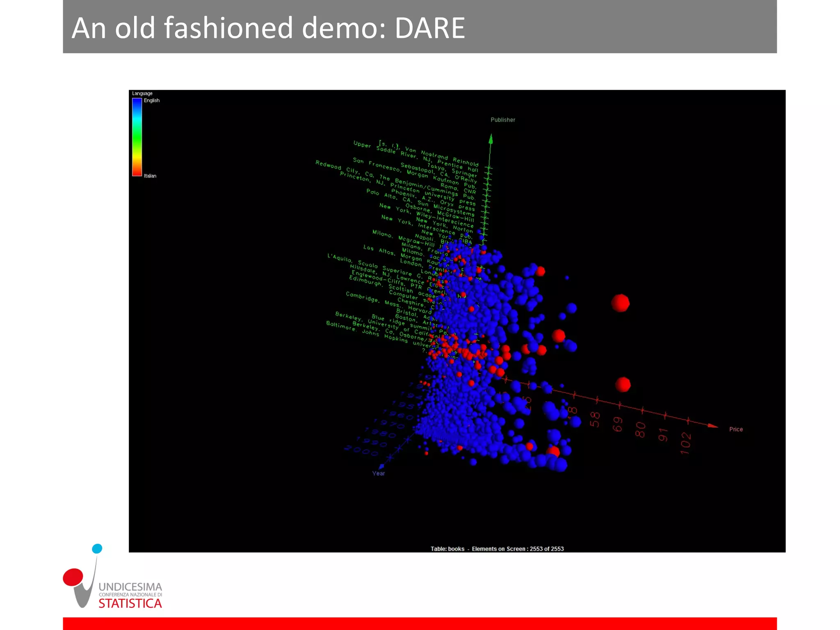
Task: Click 'Elements on Screen : 2553 of 2553'
Action: tap(518, 549)
